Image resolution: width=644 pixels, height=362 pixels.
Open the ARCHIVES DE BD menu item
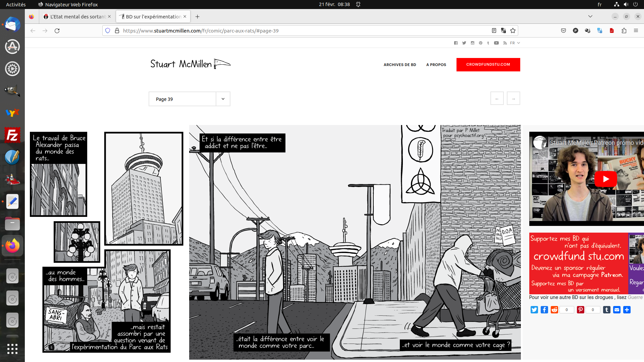(400, 65)
